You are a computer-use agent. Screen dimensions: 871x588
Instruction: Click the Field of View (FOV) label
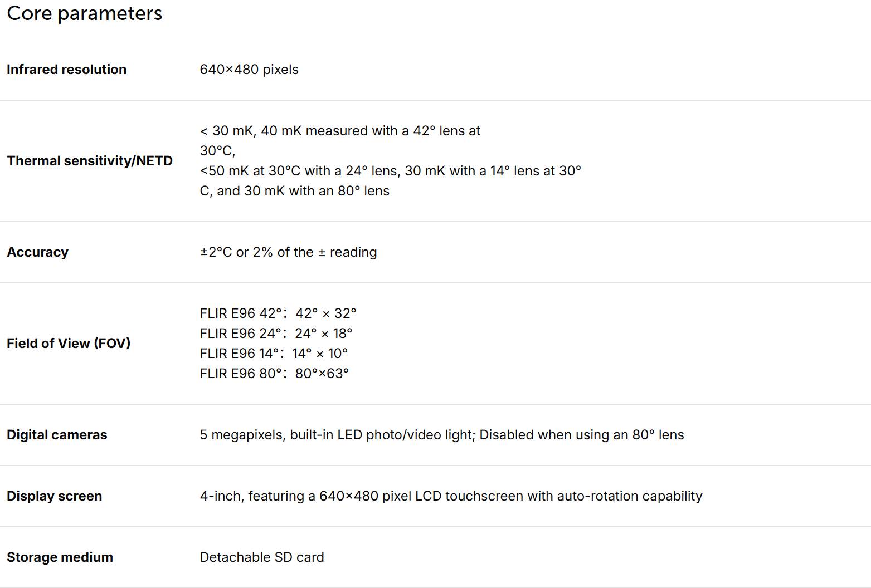[69, 344]
